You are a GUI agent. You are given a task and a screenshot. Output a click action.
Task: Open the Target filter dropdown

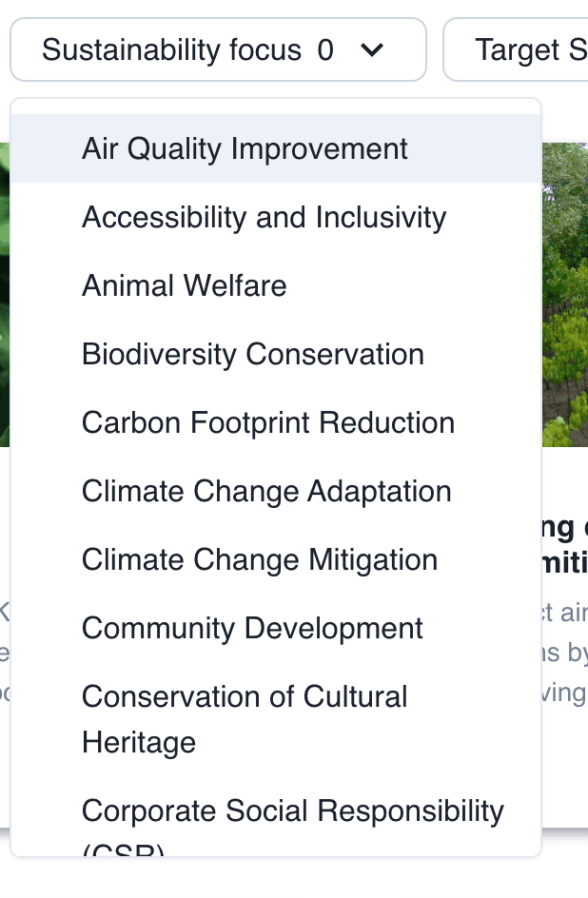pyautogui.click(x=516, y=49)
